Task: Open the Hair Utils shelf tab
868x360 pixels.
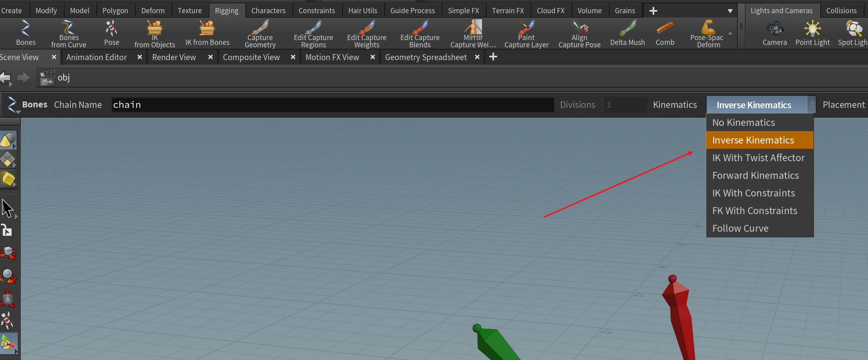Action: (363, 10)
